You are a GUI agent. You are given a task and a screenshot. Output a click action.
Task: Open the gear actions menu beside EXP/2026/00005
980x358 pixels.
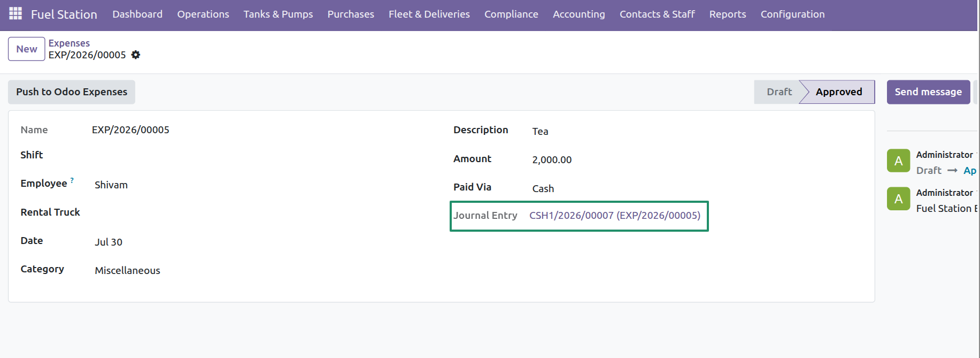coord(136,55)
